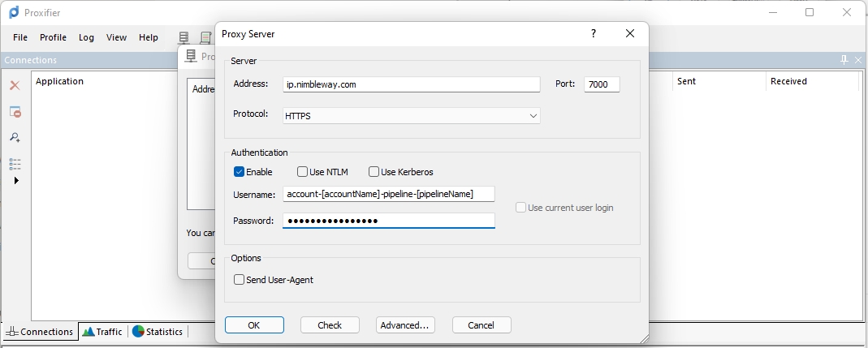Click the Proxification Rules toolbar icon

coord(205,37)
